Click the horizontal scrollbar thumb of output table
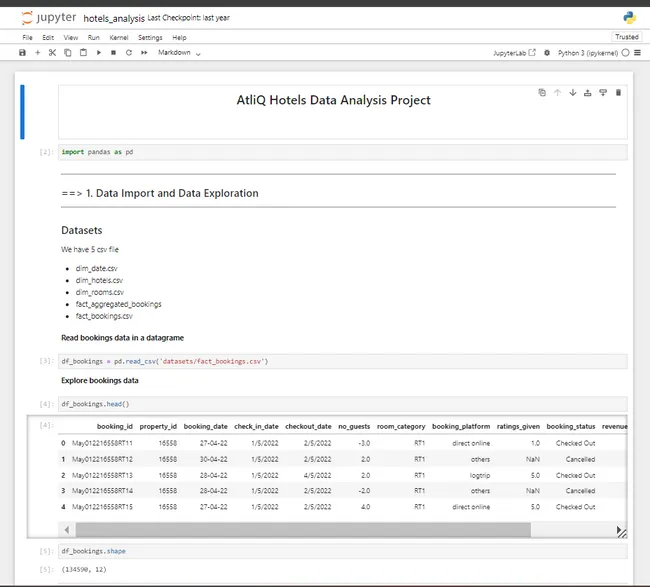Screen dimensions: 650x587 (303, 529)
